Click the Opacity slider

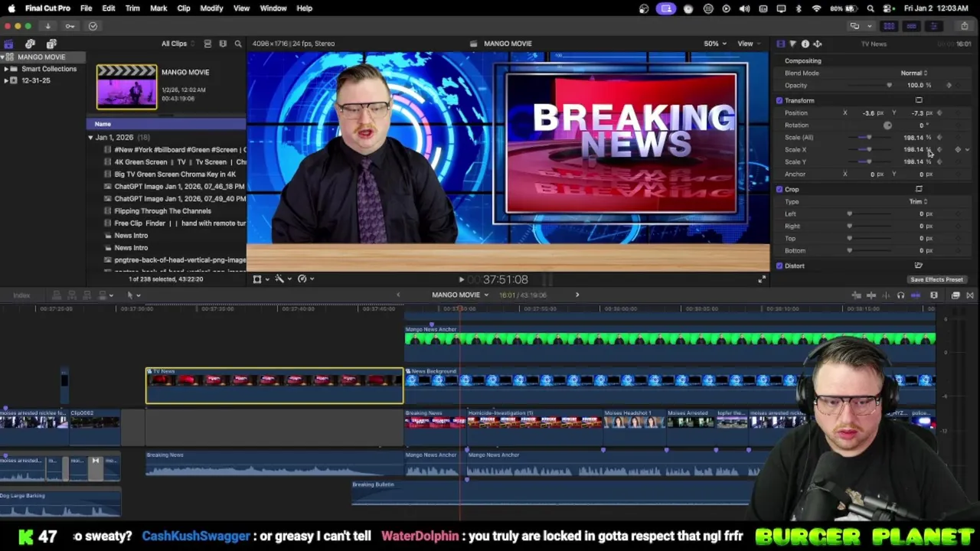click(869, 85)
